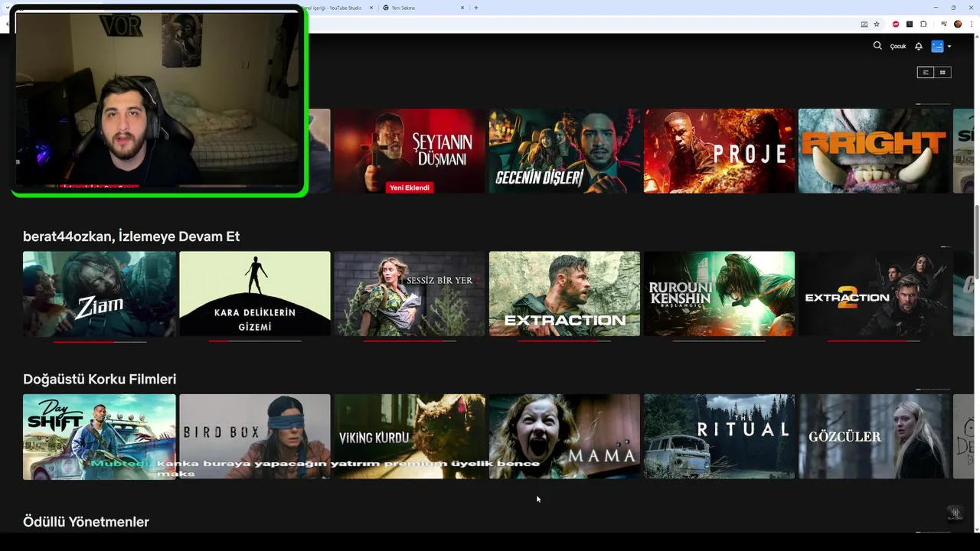Image resolution: width=980 pixels, height=551 pixels.
Task: Open the media control icon in toolbar
Action: click(944, 24)
